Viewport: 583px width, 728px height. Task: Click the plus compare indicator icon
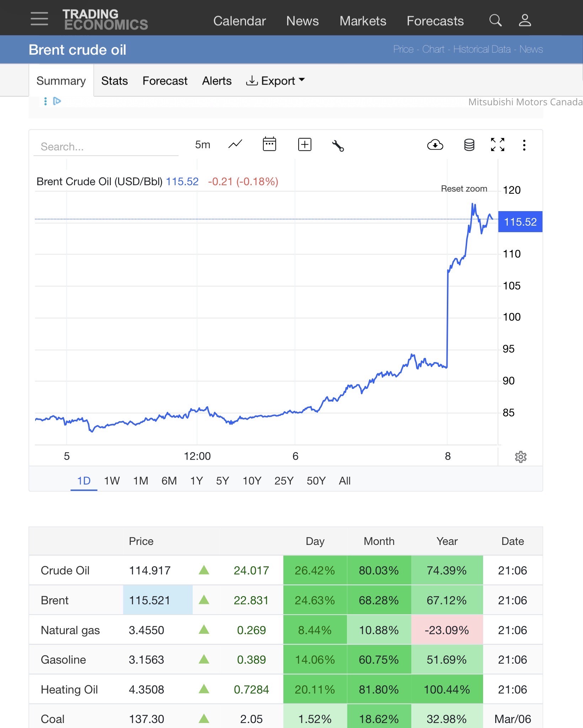point(304,145)
